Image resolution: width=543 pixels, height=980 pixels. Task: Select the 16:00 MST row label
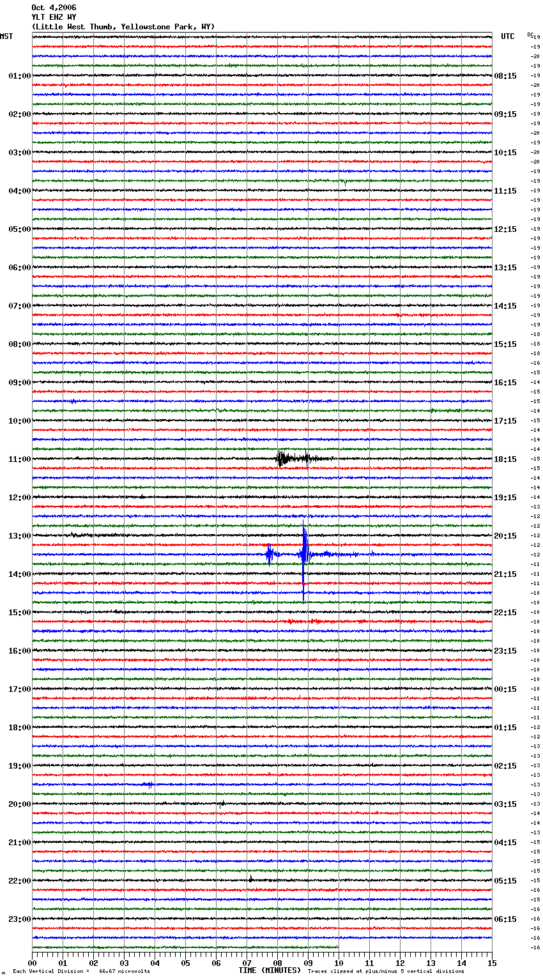pos(19,651)
